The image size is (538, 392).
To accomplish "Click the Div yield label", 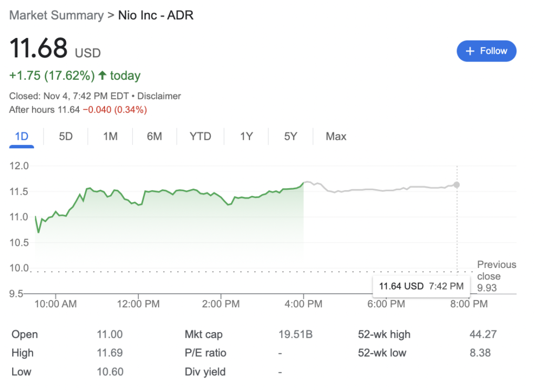I will click(x=205, y=372).
